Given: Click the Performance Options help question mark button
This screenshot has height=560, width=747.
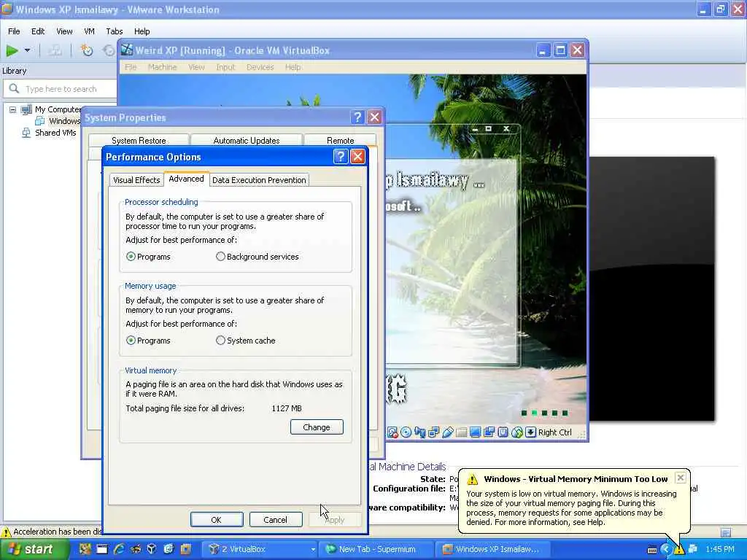Looking at the screenshot, I should [341, 157].
